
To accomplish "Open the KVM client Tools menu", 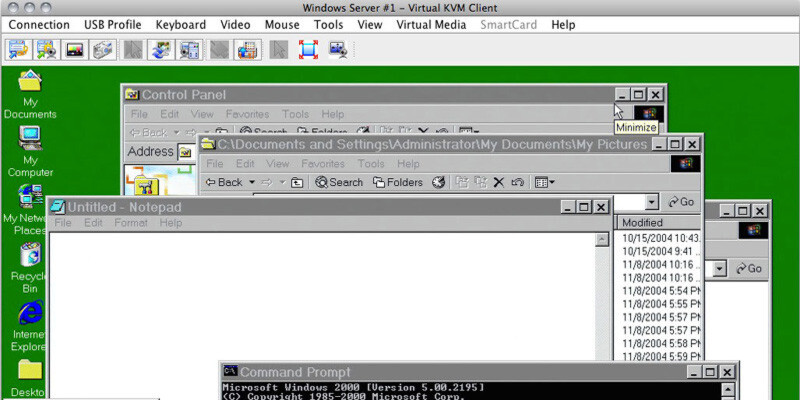I will [x=328, y=24].
